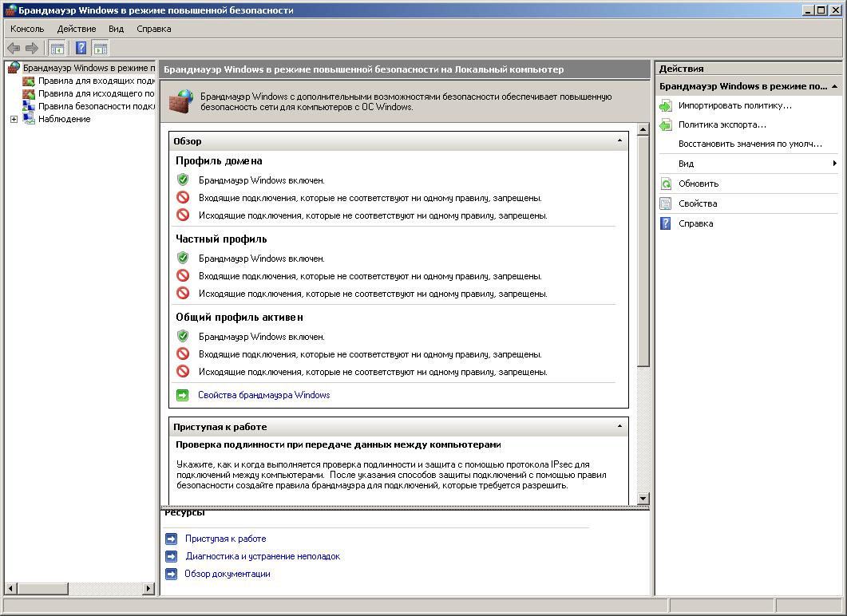Click red blocked icon for private outbound connections
Image resolution: width=847 pixels, height=616 pixels.
183,293
